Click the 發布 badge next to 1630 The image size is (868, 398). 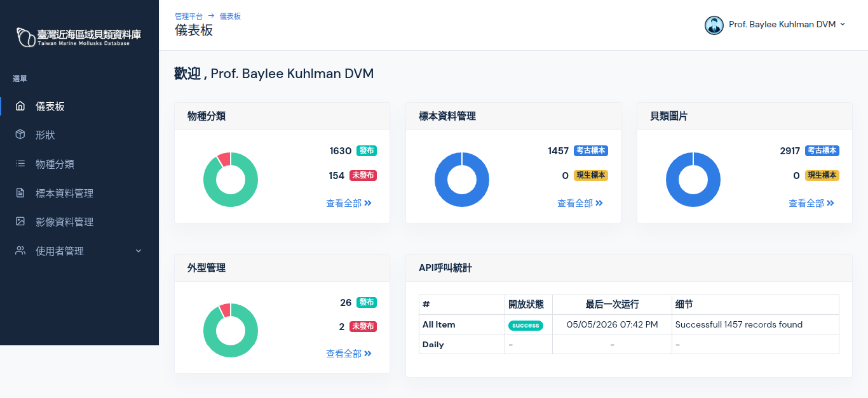click(x=367, y=150)
